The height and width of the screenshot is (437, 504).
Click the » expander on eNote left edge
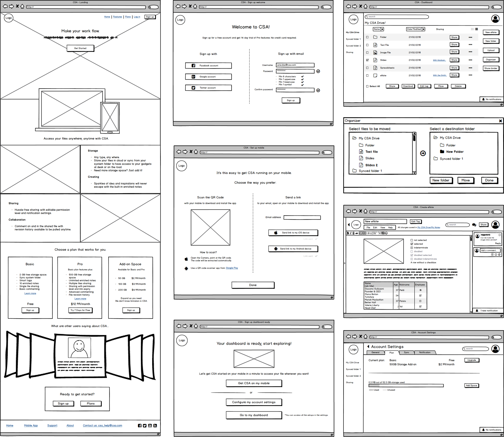click(x=345, y=263)
